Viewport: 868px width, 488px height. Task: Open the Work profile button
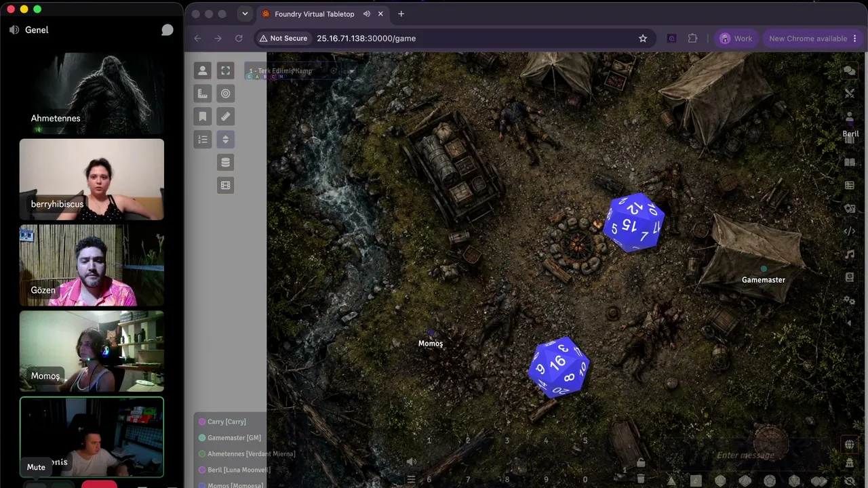(x=736, y=39)
